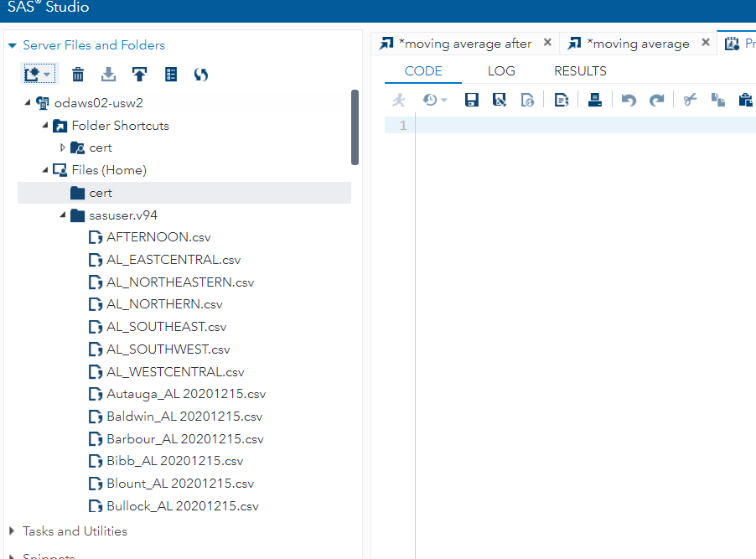
Task: Click the Undo icon
Action: coord(629,100)
